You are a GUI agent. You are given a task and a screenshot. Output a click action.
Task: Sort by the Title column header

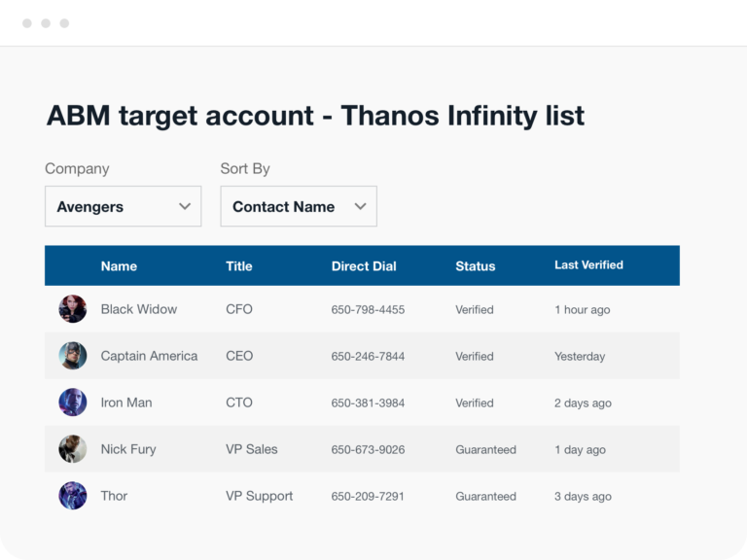(x=238, y=266)
